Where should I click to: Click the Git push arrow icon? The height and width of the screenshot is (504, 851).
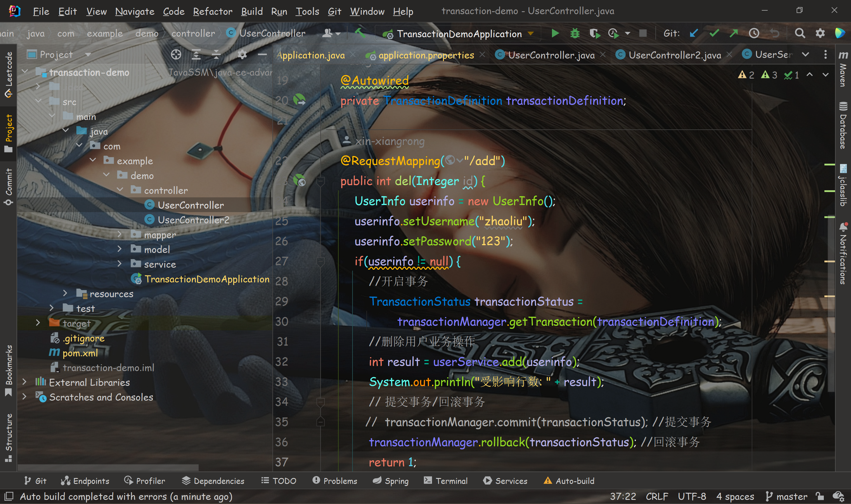coord(733,33)
